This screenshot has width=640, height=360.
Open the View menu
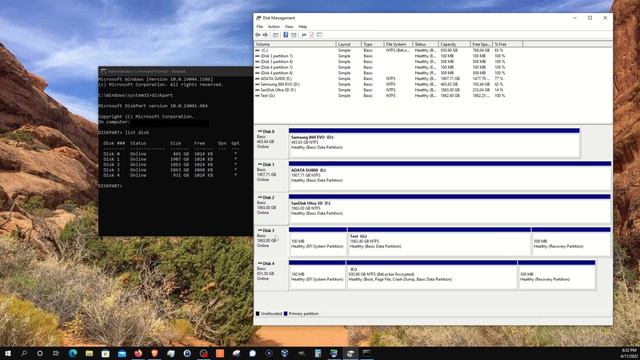(x=289, y=27)
